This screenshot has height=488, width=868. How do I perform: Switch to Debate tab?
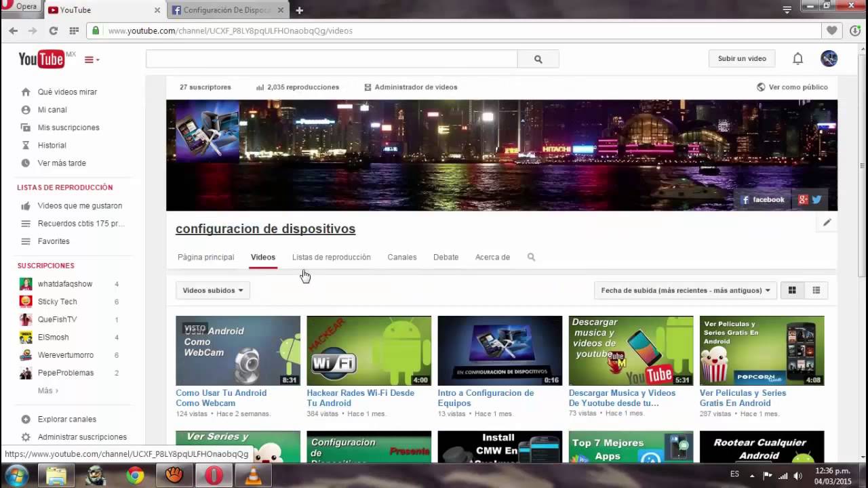point(446,257)
